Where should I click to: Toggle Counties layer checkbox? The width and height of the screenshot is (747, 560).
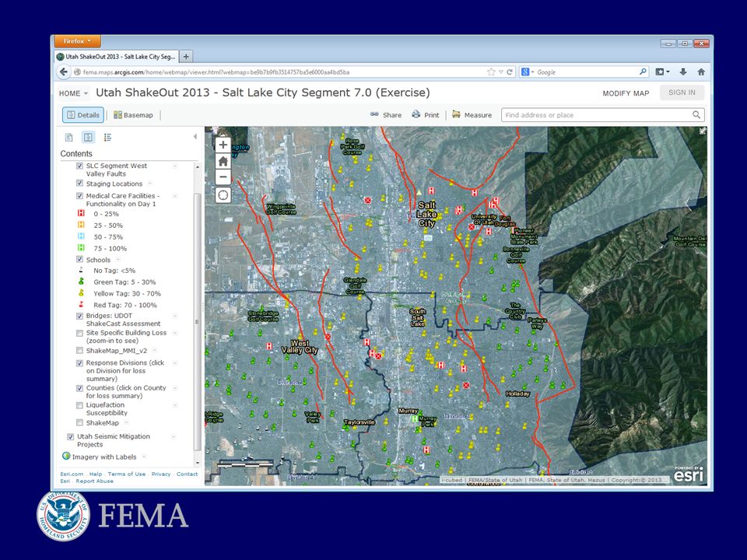click(79, 388)
